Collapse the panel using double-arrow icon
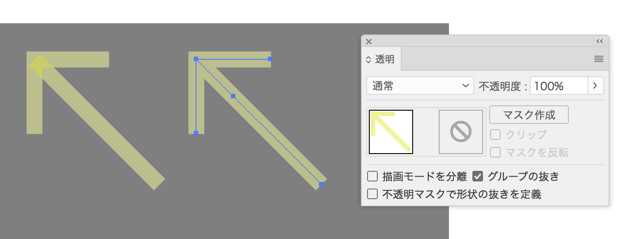Image resolution: width=644 pixels, height=239 pixels. coord(599,41)
